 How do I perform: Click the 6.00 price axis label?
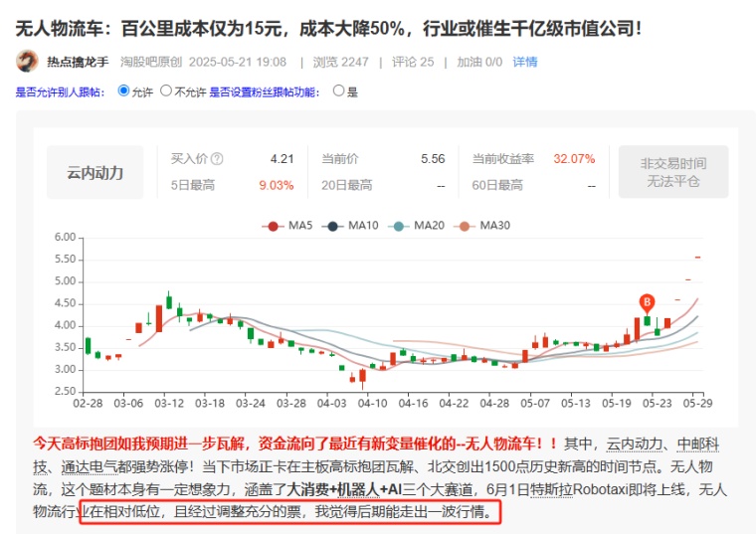pyautogui.click(x=65, y=237)
